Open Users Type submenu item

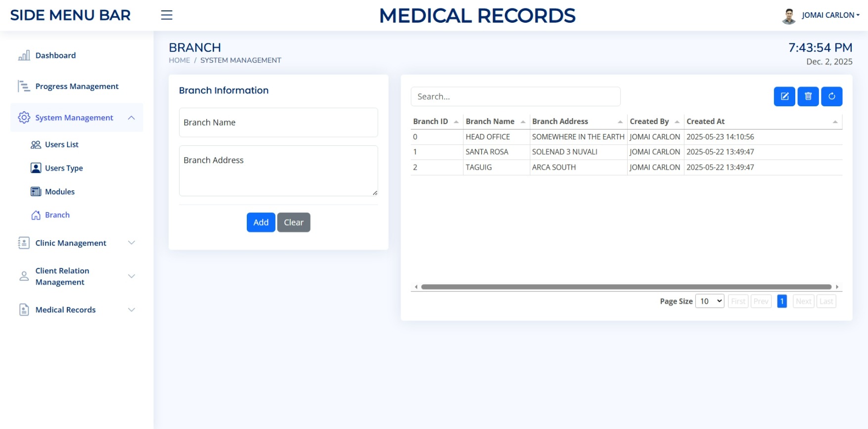[x=64, y=168]
